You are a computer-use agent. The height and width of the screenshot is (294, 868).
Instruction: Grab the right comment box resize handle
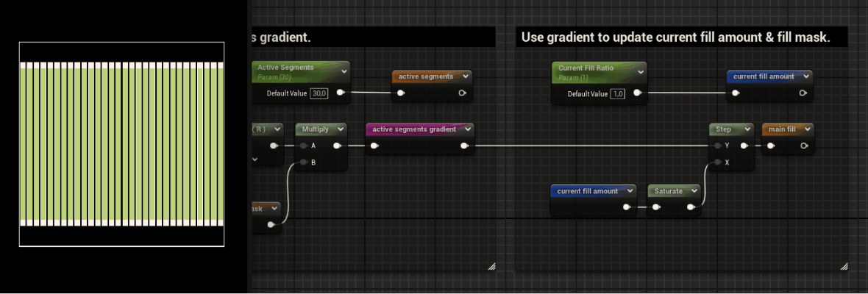(x=843, y=265)
